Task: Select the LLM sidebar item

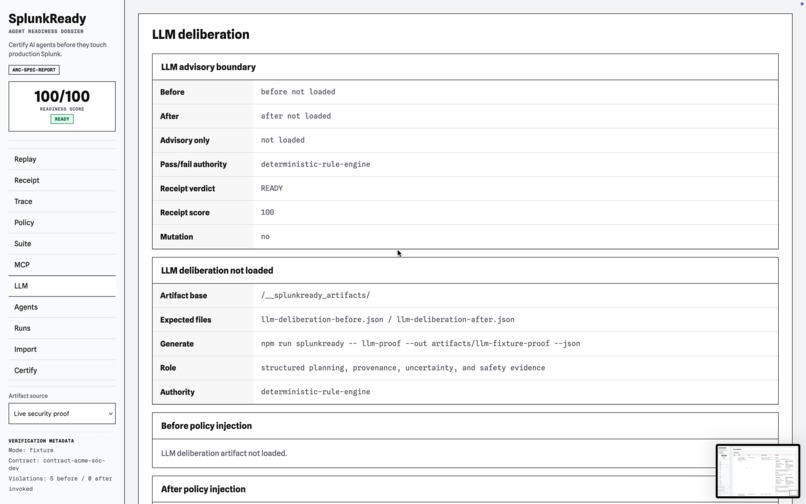Action: (x=62, y=286)
